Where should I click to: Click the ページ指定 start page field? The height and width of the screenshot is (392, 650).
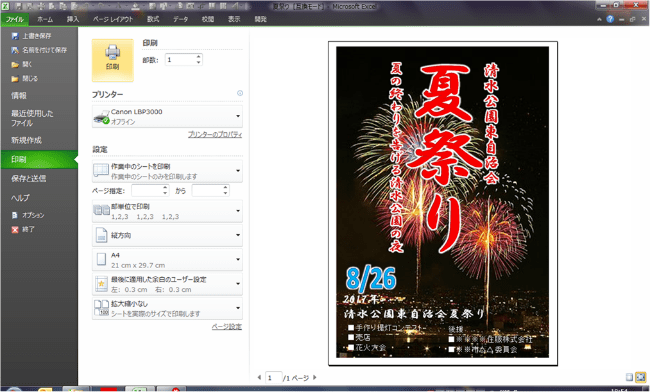pyautogui.click(x=147, y=191)
